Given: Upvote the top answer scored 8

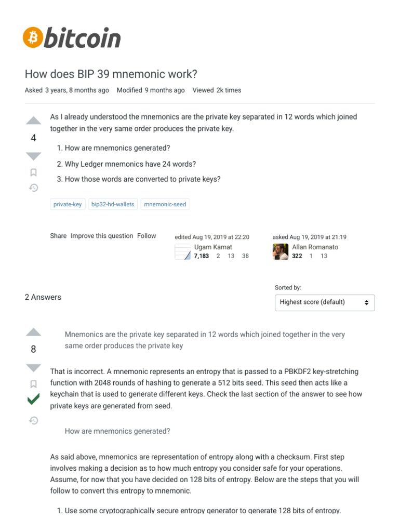Looking at the screenshot, I should pos(33,332).
